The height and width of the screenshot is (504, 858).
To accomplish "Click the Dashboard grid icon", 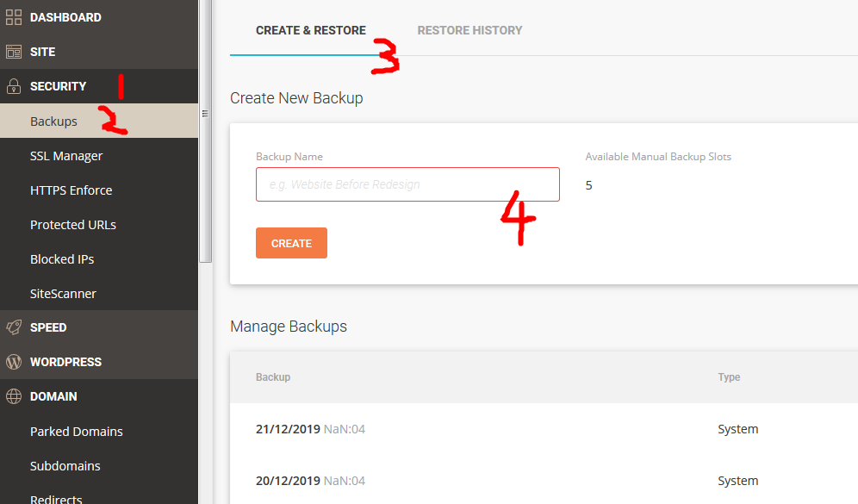I will pyautogui.click(x=14, y=17).
